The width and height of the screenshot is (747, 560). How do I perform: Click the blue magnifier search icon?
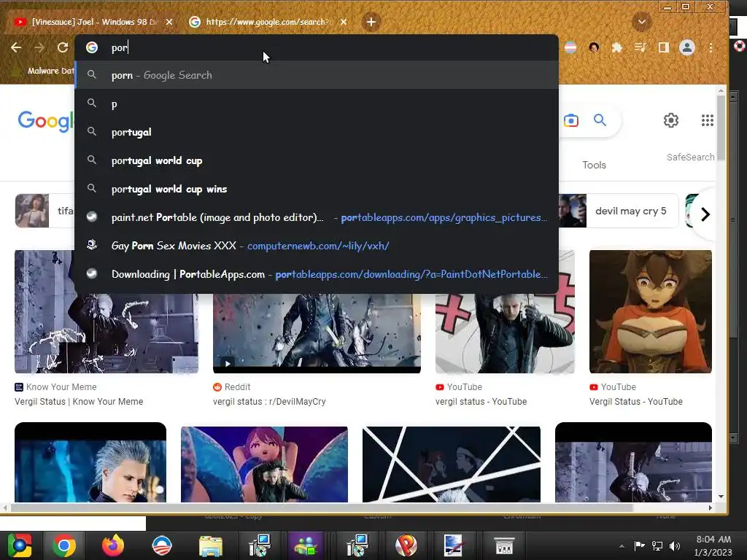[600, 120]
